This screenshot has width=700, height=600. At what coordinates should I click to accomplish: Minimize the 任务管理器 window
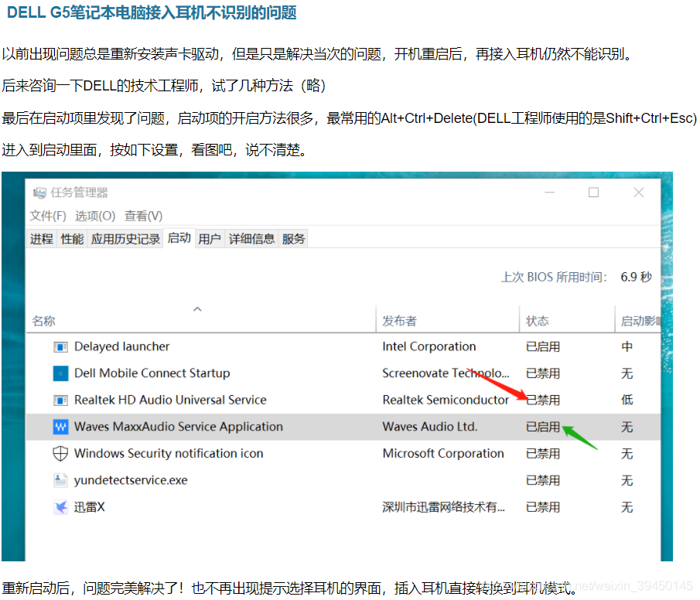point(549,193)
